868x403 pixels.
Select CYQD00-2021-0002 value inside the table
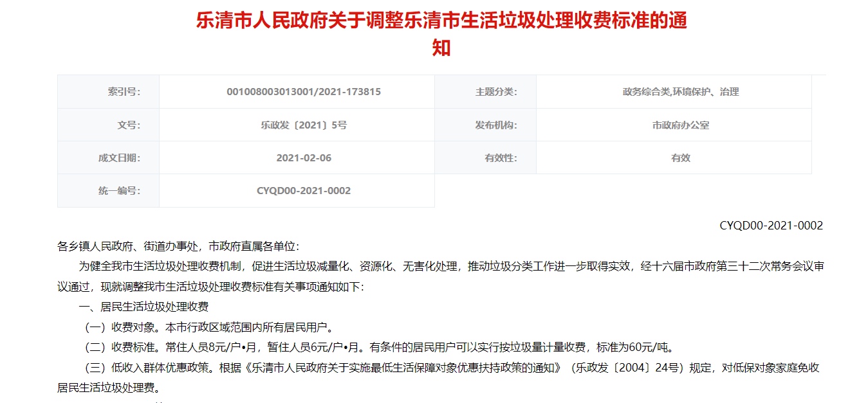304,191
